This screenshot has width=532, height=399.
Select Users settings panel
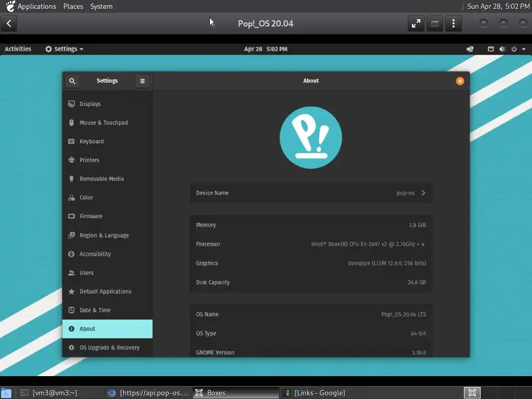(107, 273)
